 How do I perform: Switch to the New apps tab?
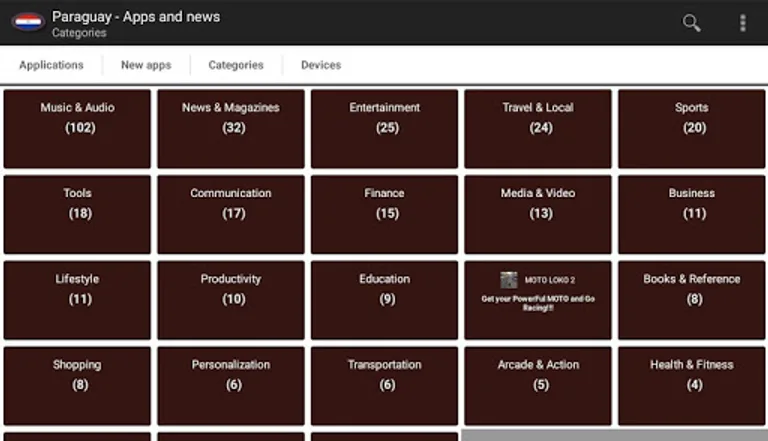tap(146, 65)
